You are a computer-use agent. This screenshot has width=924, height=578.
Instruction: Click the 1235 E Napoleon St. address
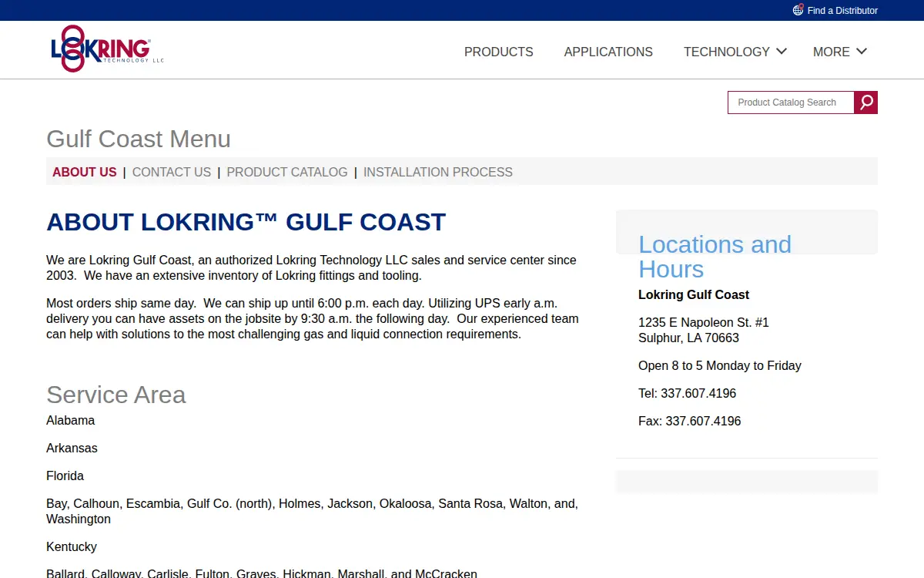(704, 322)
